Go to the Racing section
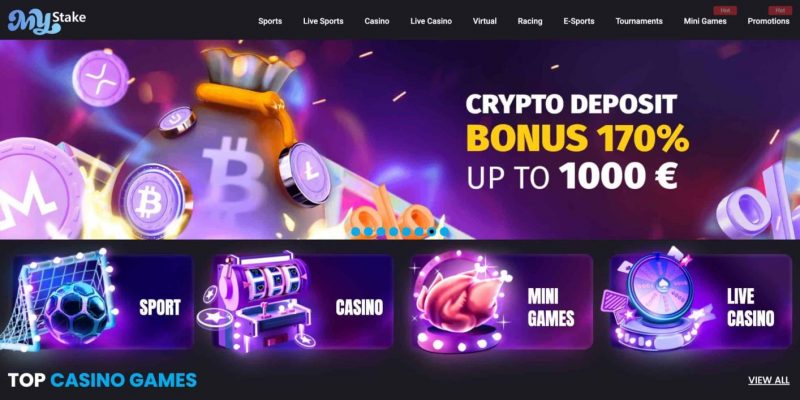 tap(530, 21)
